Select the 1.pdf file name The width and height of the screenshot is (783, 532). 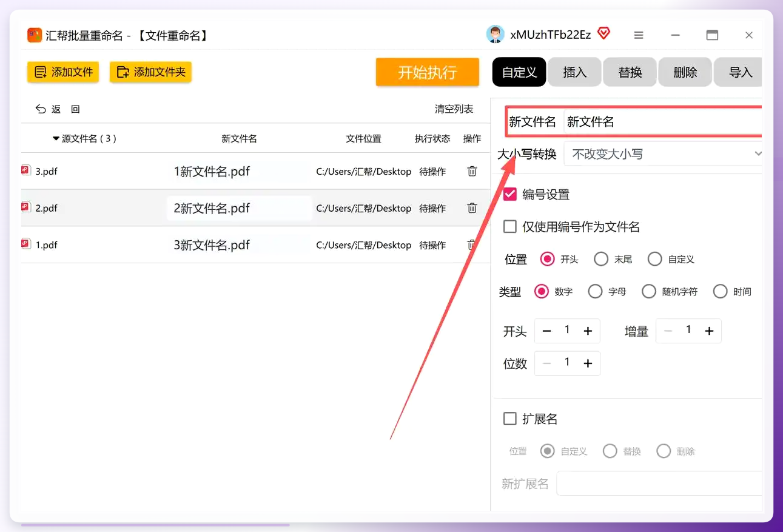[x=46, y=246]
